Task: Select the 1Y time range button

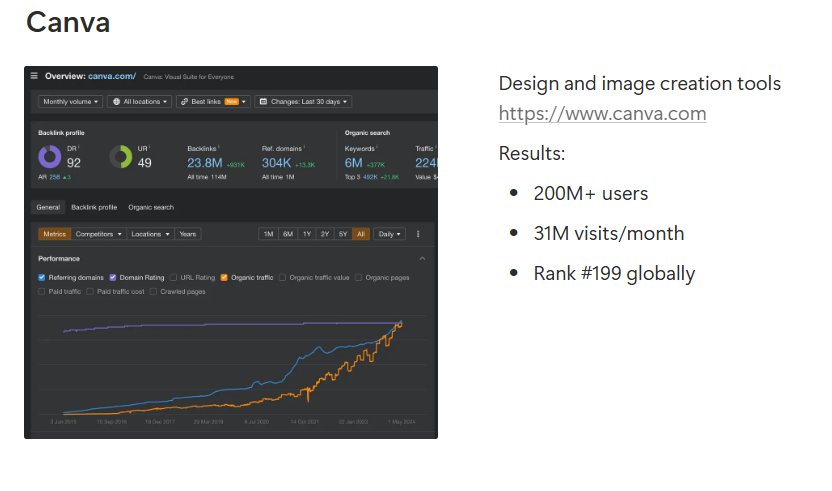Action: [306, 234]
